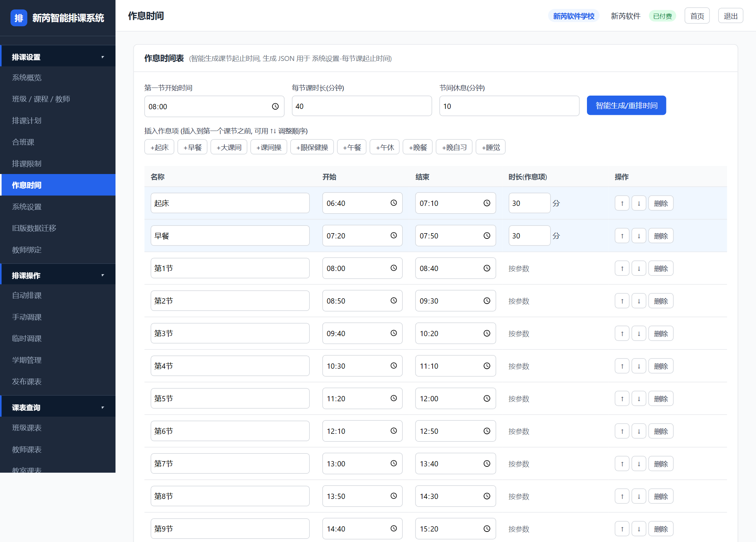Viewport: 756px width, 542px height.
Task: Click the 已付费 status badge
Action: [x=662, y=16]
